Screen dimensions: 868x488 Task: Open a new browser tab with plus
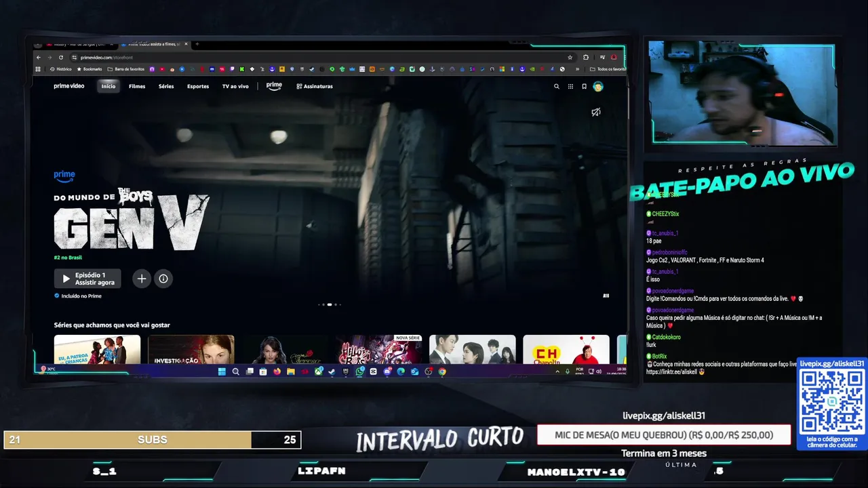pyautogui.click(x=197, y=44)
